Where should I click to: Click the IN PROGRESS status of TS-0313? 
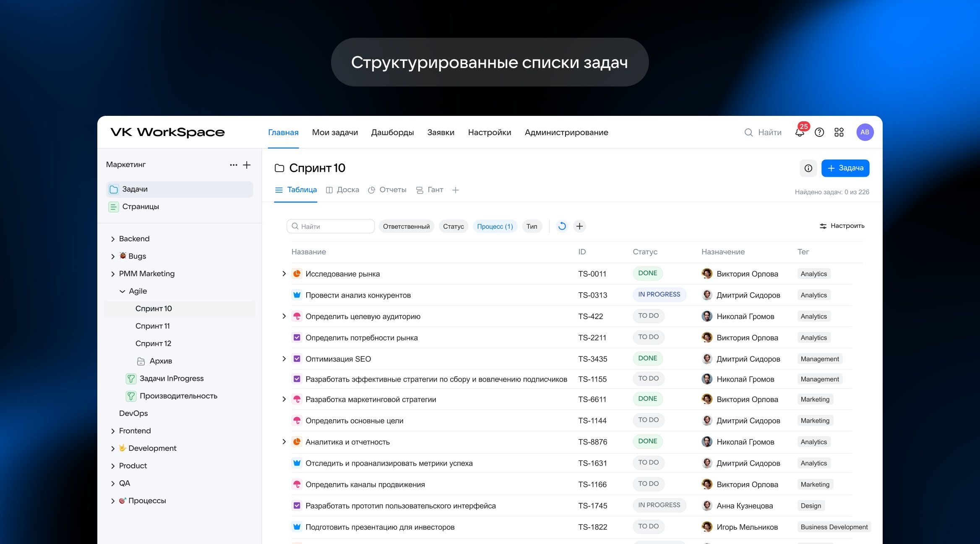[x=659, y=295]
